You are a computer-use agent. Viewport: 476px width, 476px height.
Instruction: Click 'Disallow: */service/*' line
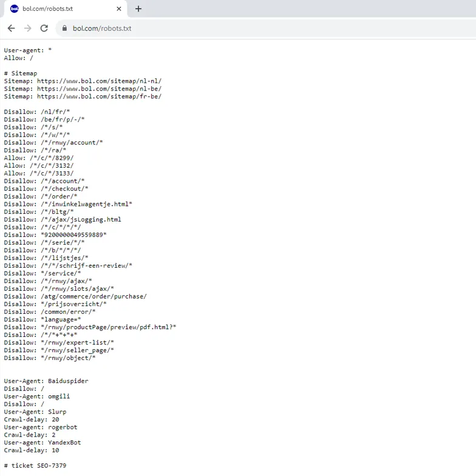42,273
